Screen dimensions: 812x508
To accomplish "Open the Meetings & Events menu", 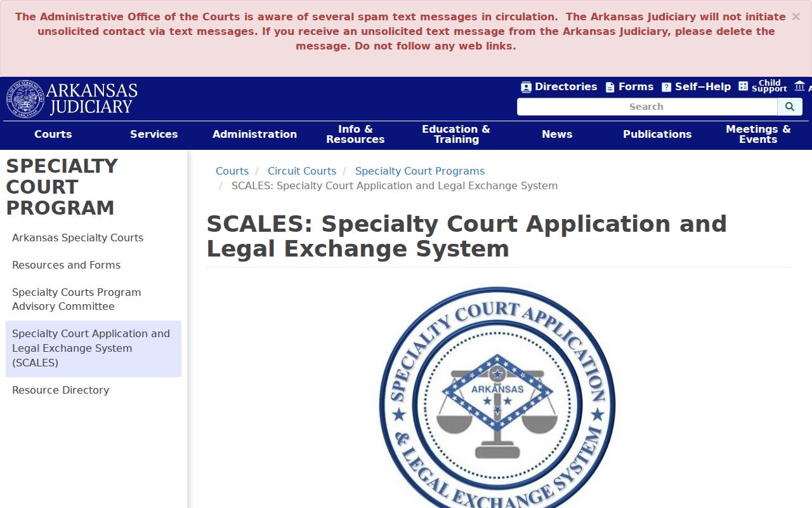I will pos(758,135).
